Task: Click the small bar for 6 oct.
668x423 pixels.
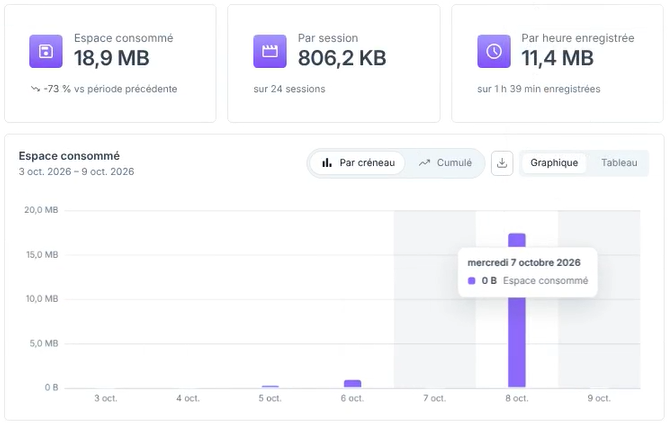Action: (x=352, y=384)
